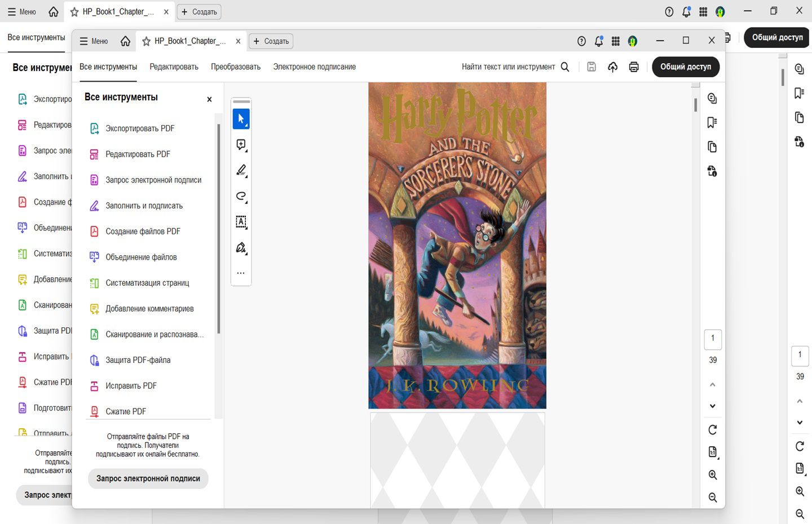
Task: Open Экспортировать PDF tool in front panel
Action: point(140,128)
